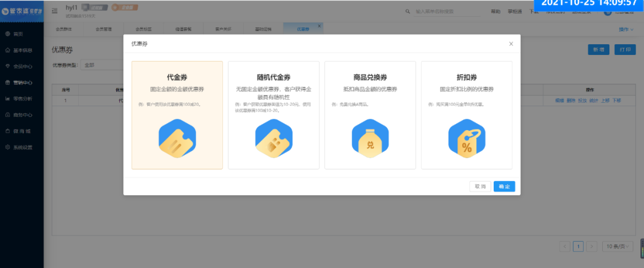Choose the 折扣券 coupon type card

466,115
